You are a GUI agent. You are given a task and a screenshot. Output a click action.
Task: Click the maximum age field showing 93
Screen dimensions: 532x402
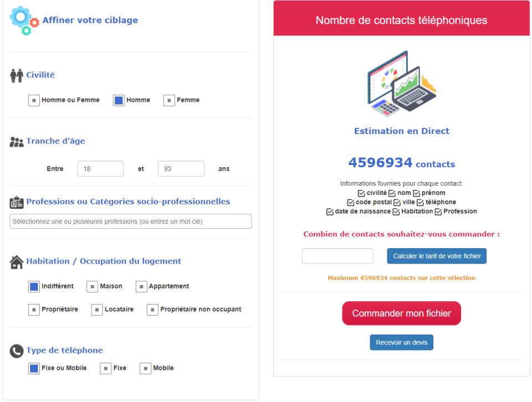(181, 169)
